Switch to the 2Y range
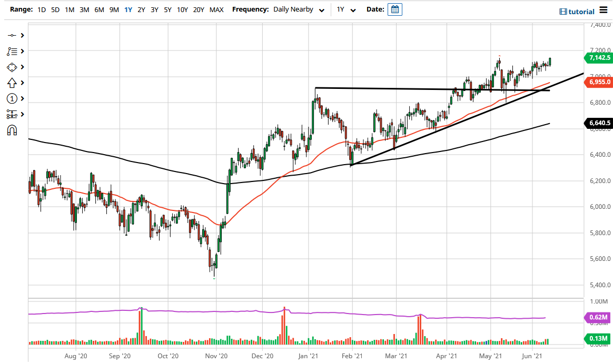The image size is (613, 364). tap(140, 9)
